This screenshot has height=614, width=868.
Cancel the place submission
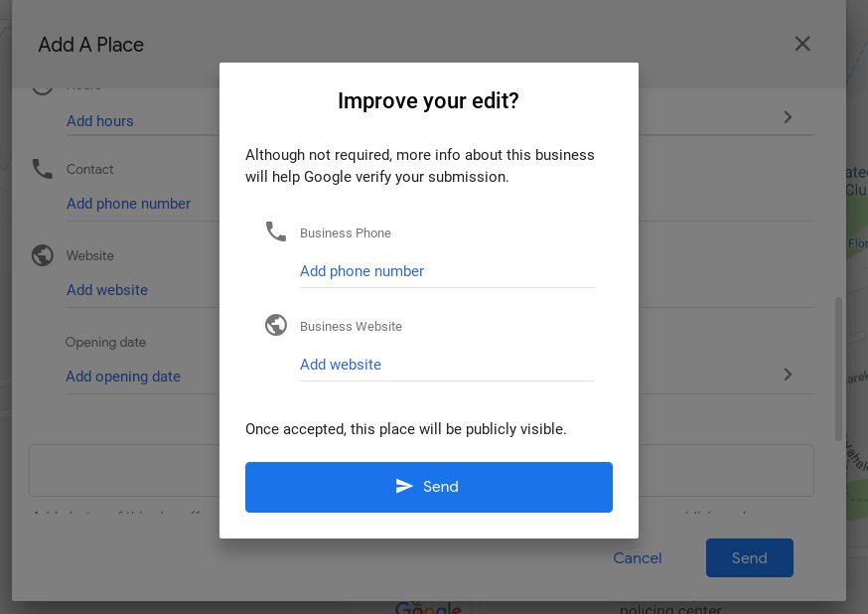(x=637, y=557)
